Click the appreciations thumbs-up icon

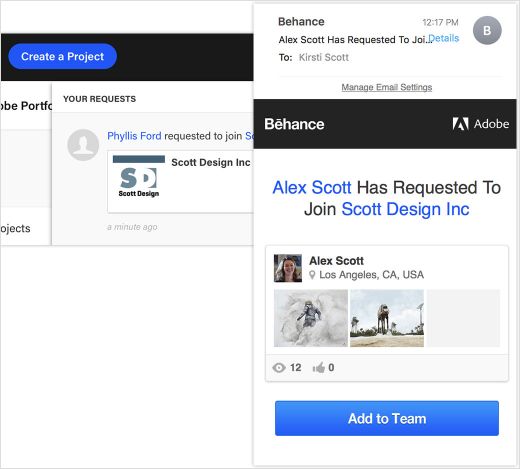319,368
